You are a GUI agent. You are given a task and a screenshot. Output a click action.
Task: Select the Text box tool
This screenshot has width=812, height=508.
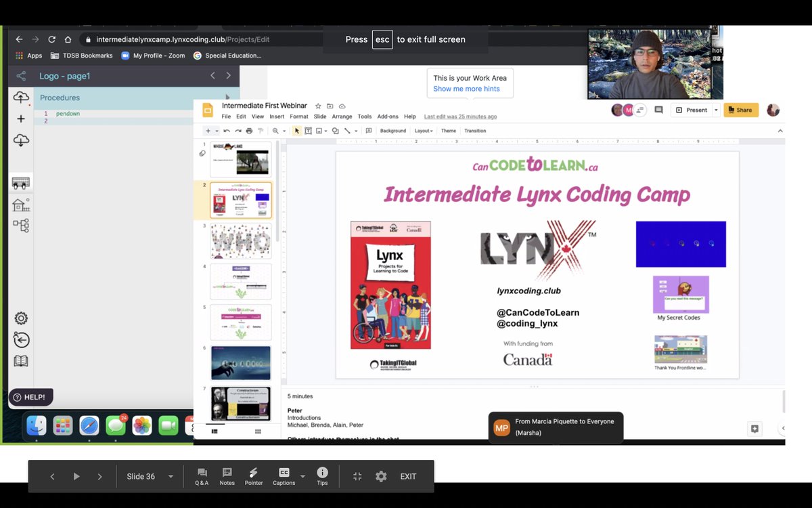(x=308, y=131)
